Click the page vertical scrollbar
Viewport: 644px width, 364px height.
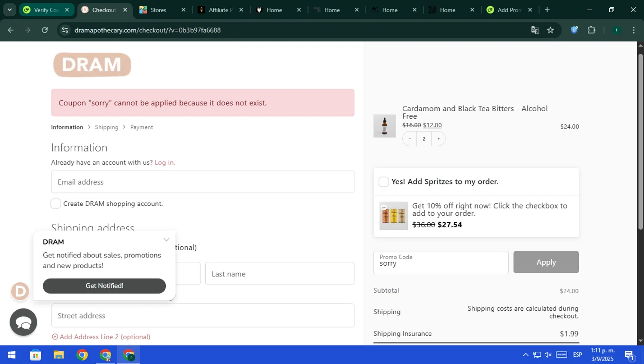[x=641, y=141]
